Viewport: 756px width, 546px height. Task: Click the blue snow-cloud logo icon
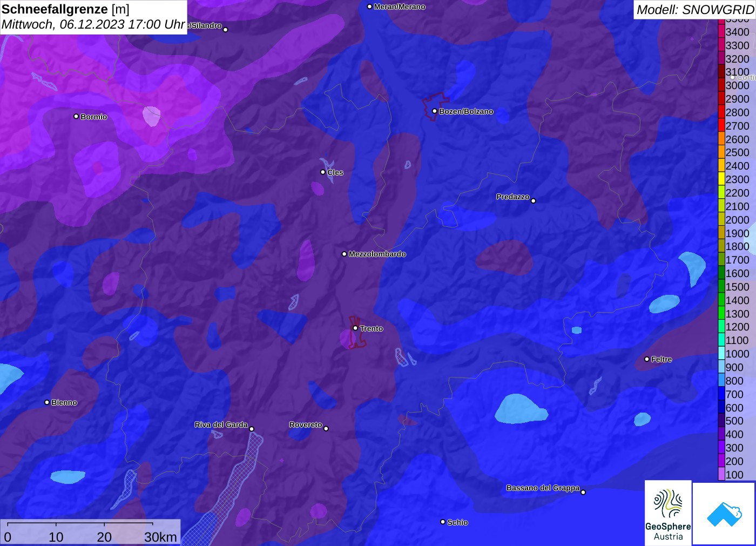[724, 514]
